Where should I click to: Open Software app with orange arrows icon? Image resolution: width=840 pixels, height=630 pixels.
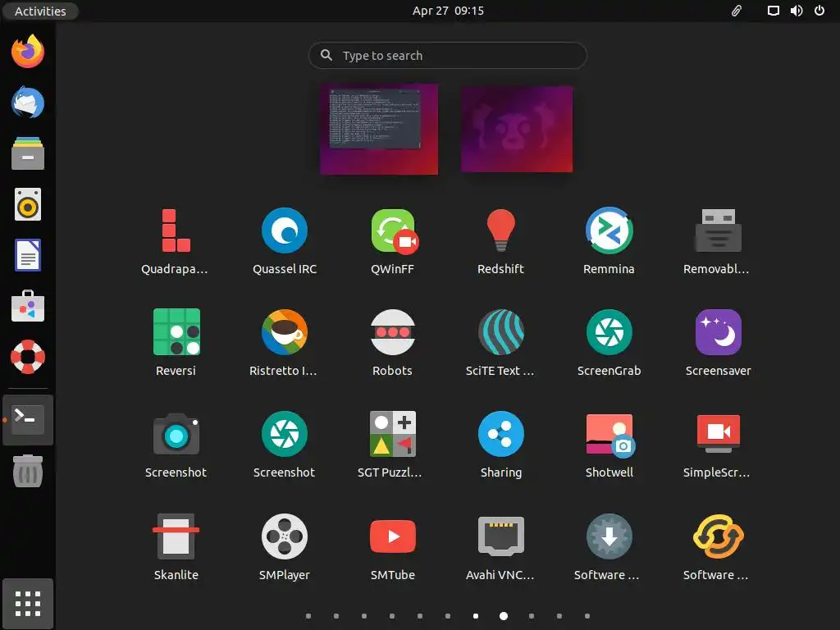pos(718,547)
